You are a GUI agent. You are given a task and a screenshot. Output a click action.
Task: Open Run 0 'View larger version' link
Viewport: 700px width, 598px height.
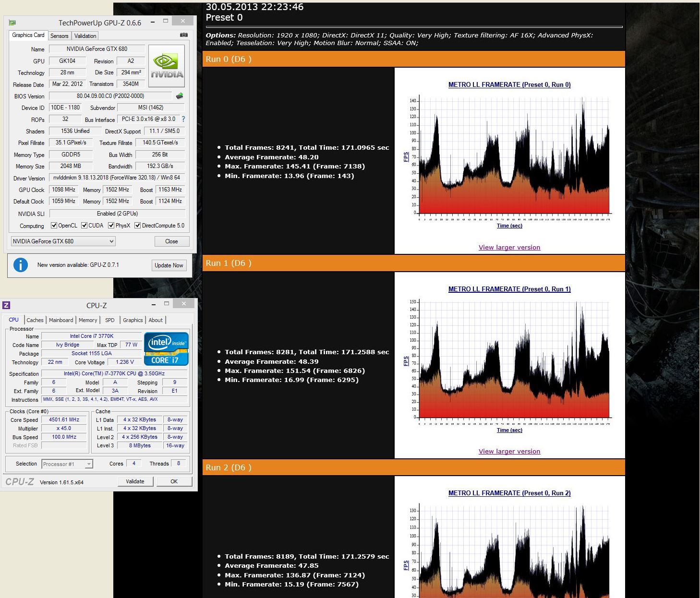click(509, 248)
